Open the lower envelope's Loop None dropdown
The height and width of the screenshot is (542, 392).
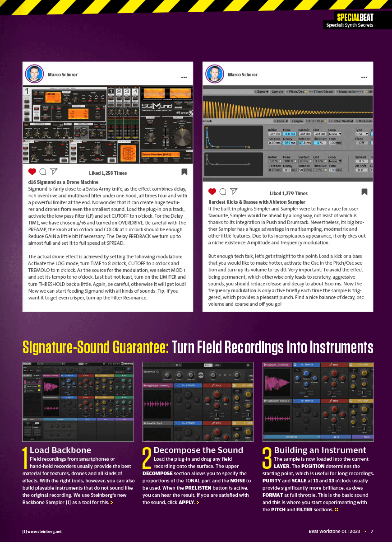[335, 161]
